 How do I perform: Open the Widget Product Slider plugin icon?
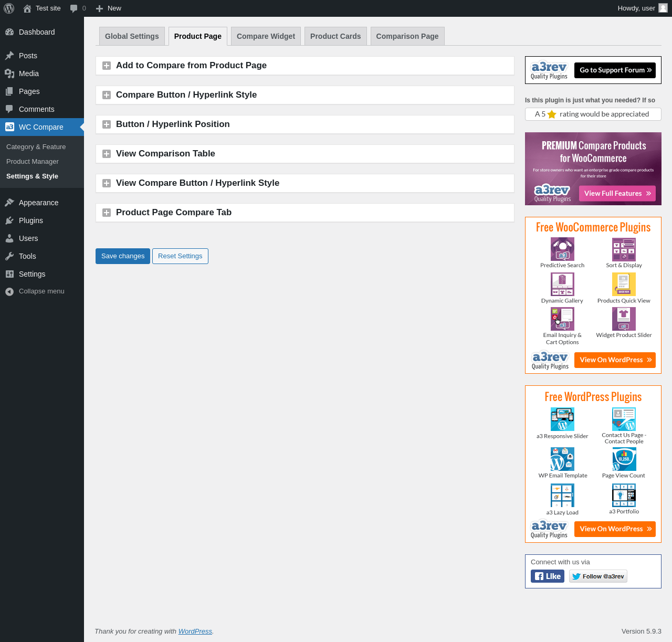coord(624,319)
